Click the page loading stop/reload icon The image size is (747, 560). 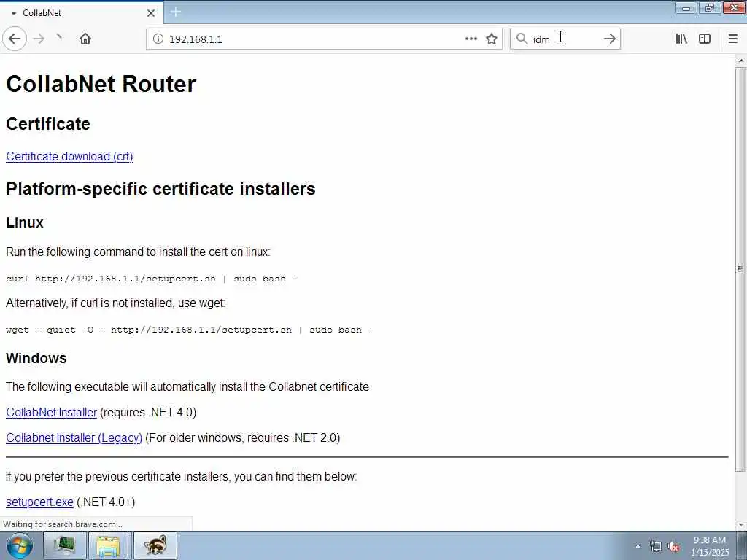(x=59, y=38)
